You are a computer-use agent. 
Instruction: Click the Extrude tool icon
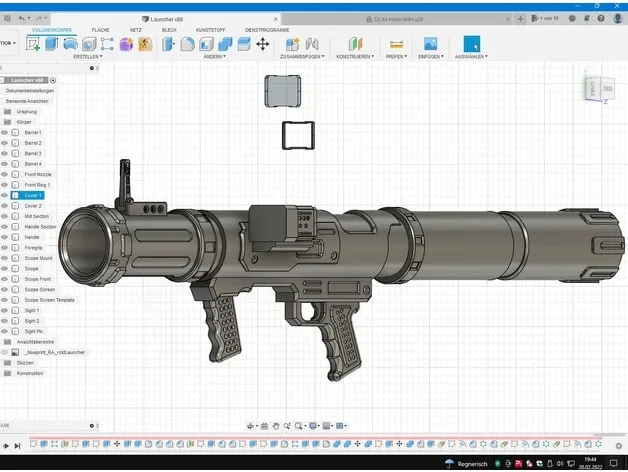(x=52, y=44)
